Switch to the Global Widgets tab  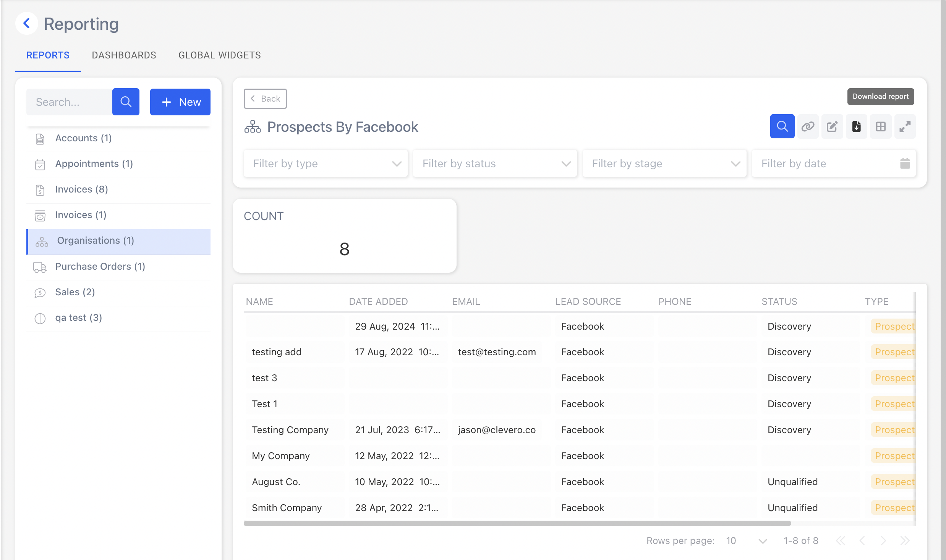tap(220, 55)
